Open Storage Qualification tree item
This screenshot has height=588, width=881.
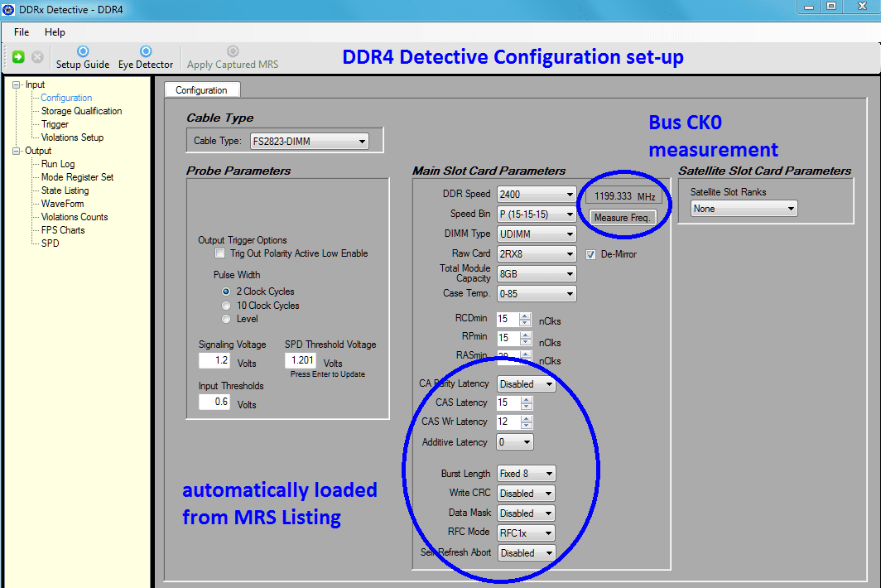81,111
